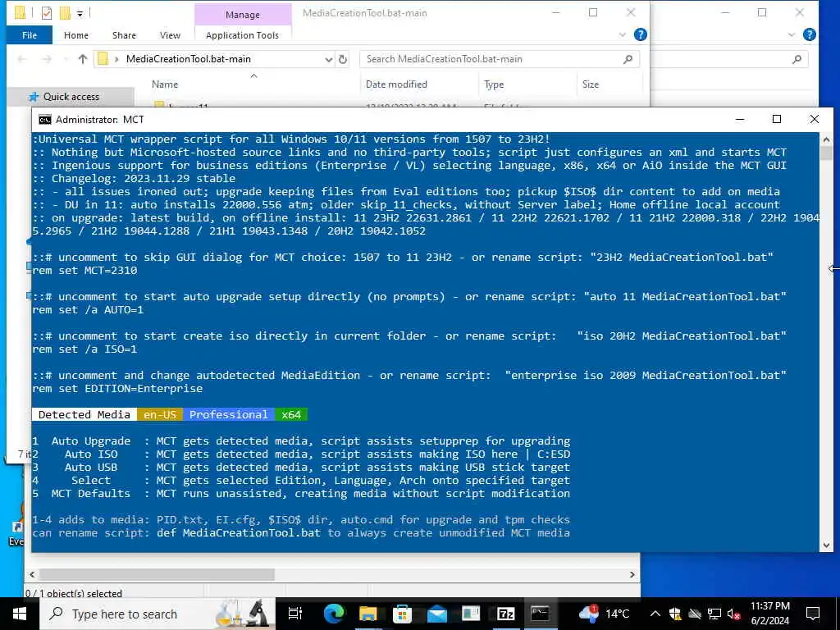Open File Explorer taskbar icon
This screenshot has height=630, width=840.
(368, 614)
